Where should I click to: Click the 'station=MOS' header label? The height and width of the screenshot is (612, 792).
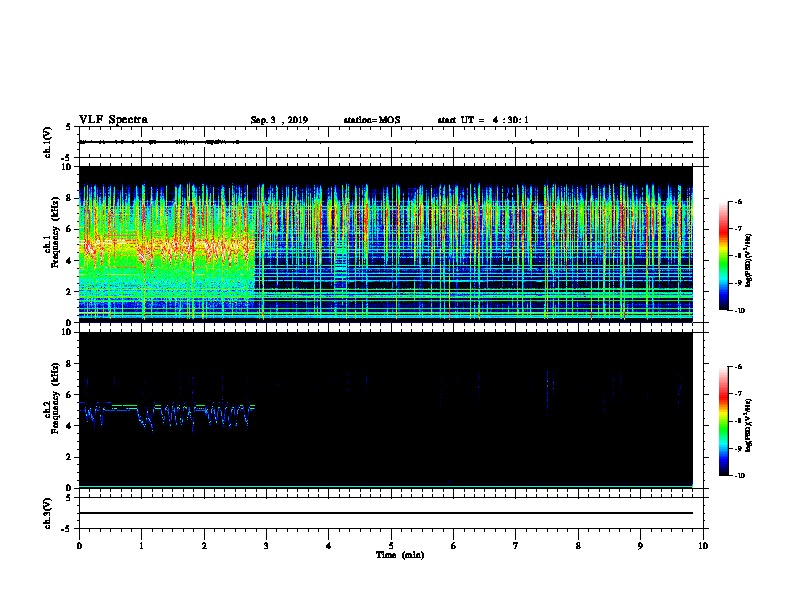[372, 120]
